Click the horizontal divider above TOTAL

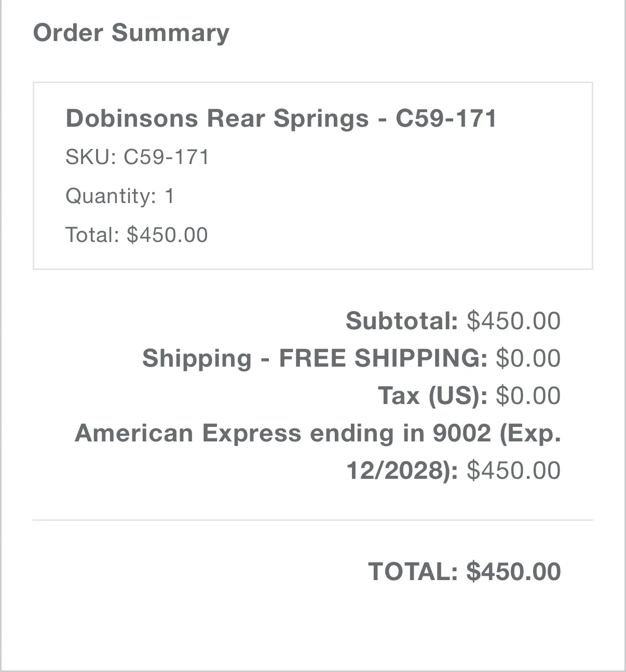pyautogui.click(x=313, y=520)
